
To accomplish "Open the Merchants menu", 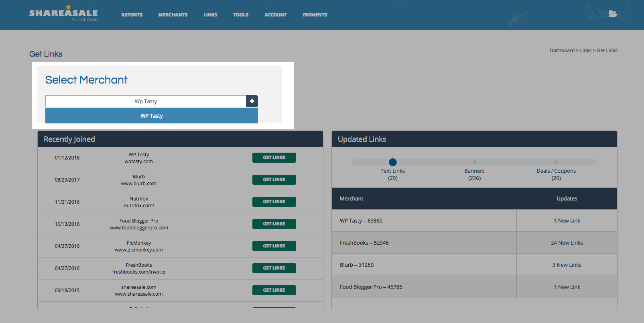I will click(173, 15).
